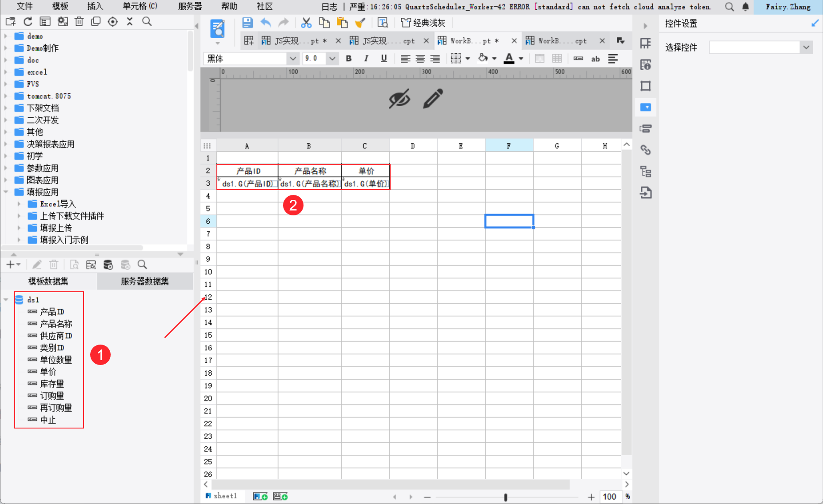
Task: Click the Redo arrow icon
Action: pos(284,23)
